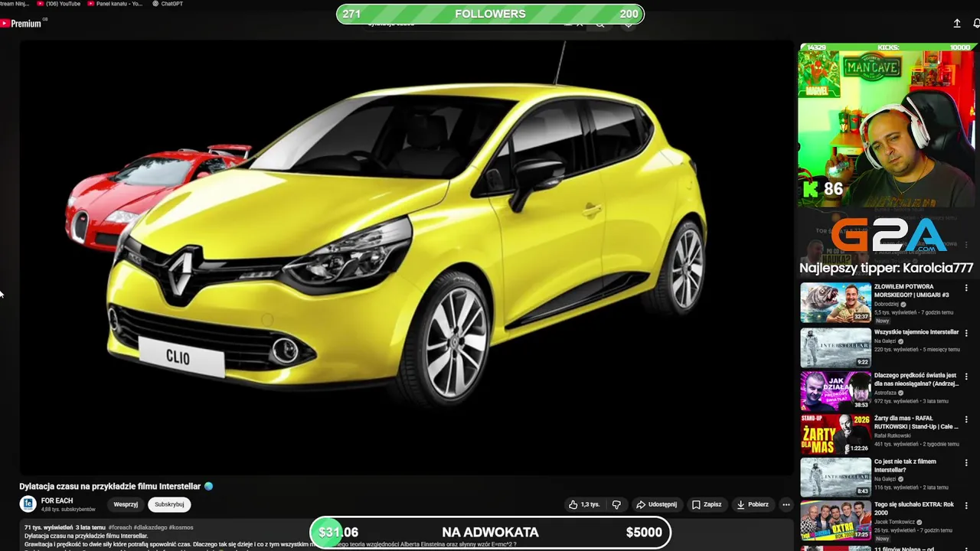980x551 pixels.
Task: Click the FOLLOWERS goal progress bar
Action: pyautogui.click(x=490, y=14)
